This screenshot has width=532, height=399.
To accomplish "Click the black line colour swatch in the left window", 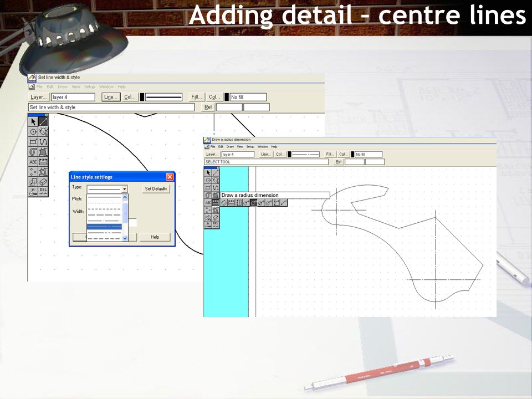I will coord(142,97).
